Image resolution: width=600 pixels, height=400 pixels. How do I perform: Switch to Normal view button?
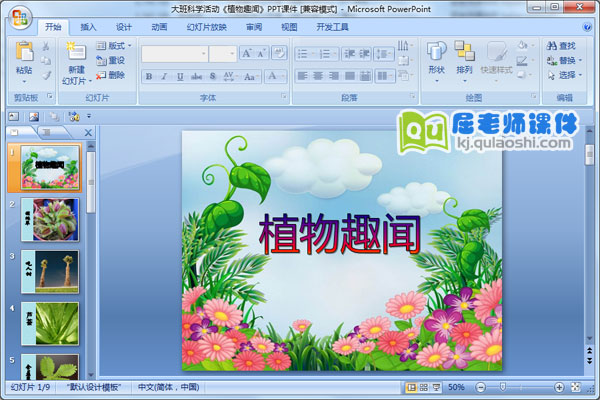(411, 387)
